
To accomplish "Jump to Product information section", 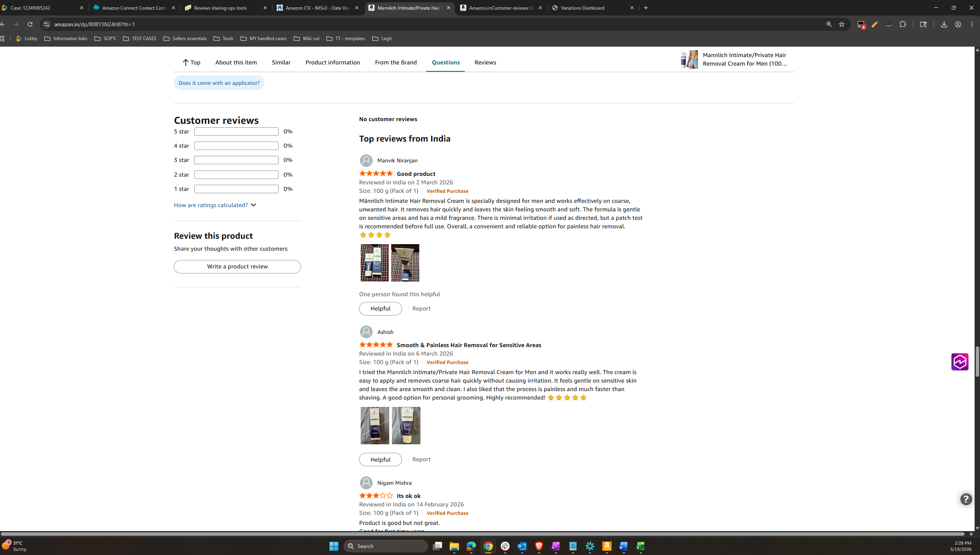I will (x=333, y=62).
